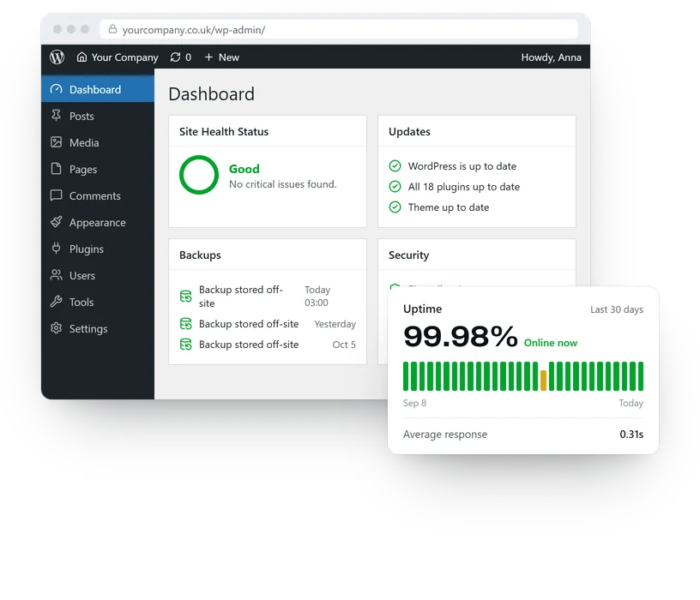
Task: Click checkmark icon beside All 18 plugins
Action: pyautogui.click(x=395, y=187)
